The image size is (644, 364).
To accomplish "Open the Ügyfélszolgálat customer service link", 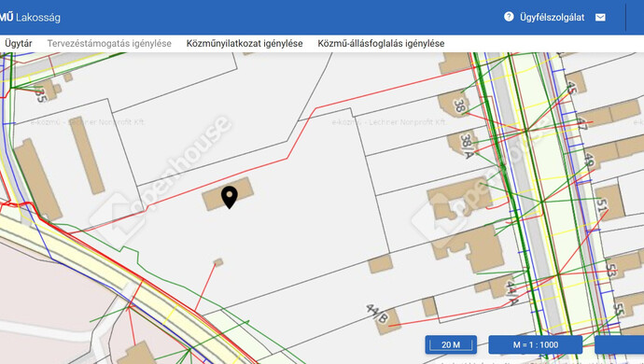I will coord(552,17).
